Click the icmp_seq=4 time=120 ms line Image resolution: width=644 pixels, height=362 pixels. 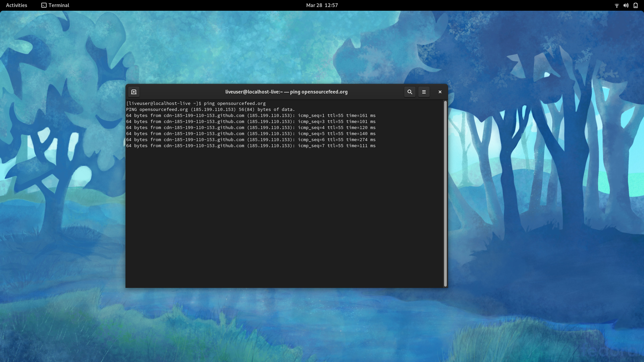tap(251, 128)
